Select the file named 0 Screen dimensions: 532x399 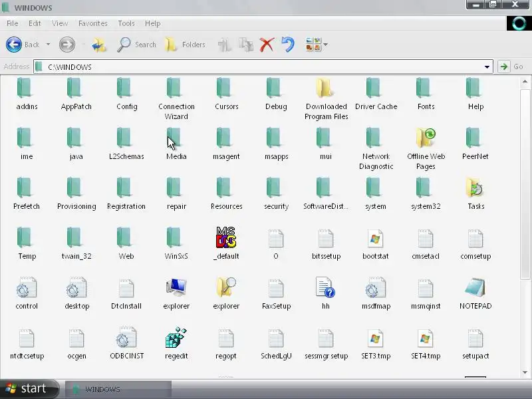(276, 239)
